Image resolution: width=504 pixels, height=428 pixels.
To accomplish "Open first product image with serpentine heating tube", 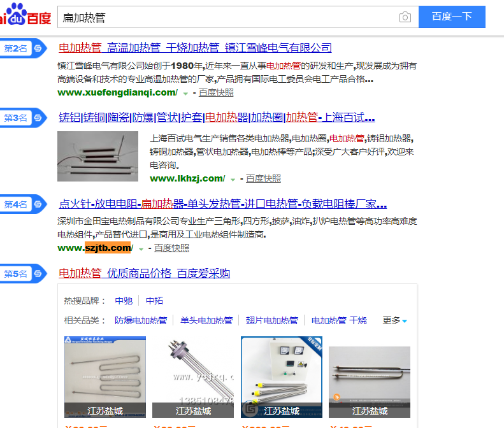I will (105, 377).
